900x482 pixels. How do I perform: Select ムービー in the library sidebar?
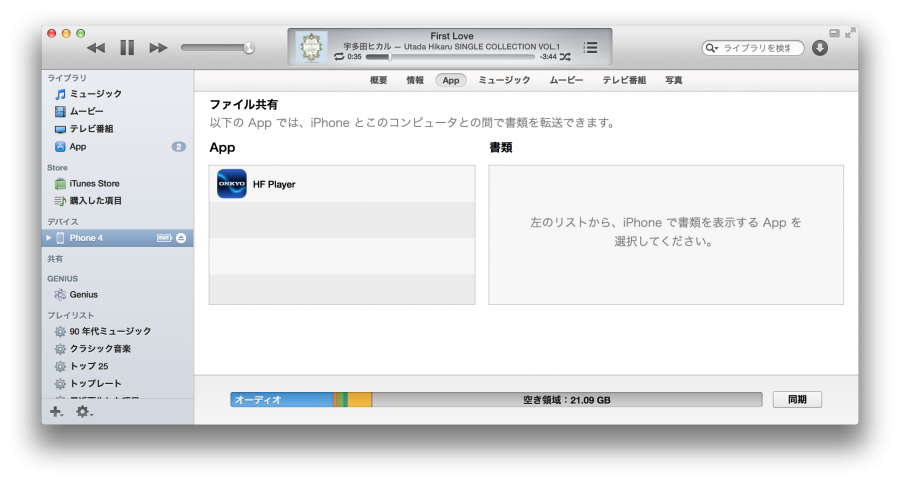[x=117, y=111]
